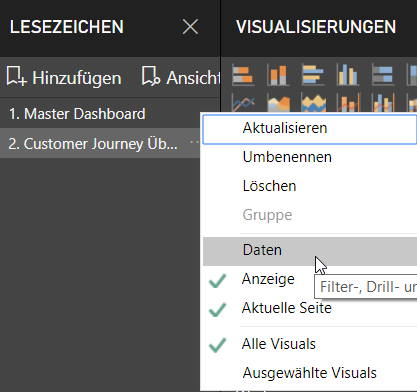
Task: Click the Hinzufügen label to add bookmark
Action: click(x=77, y=78)
